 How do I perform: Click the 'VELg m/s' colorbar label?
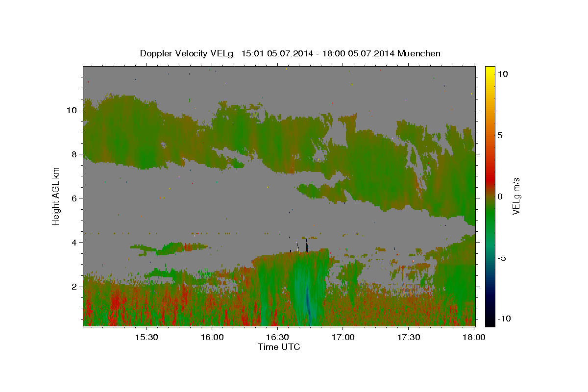pos(516,196)
